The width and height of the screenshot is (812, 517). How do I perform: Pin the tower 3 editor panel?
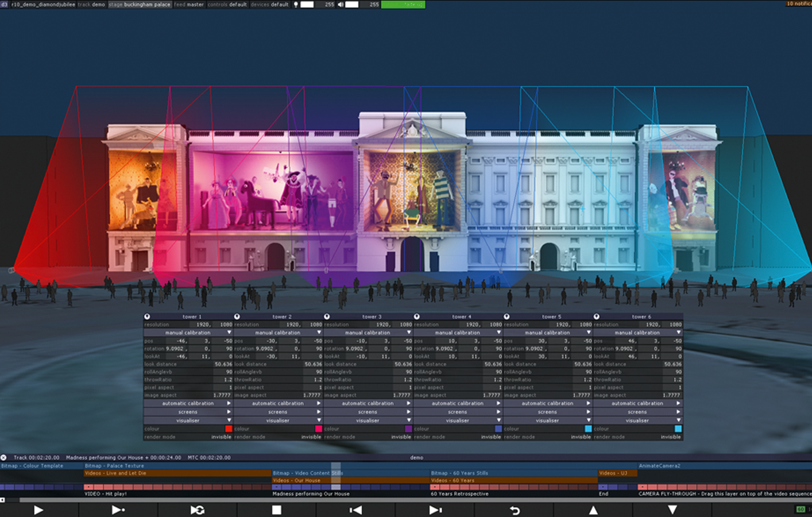[327, 317]
